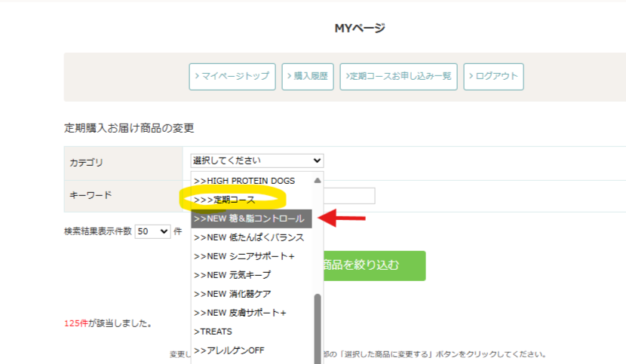Viewport: 626px width, 364px height.
Task: Collapse the カテゴリ select box
Action: point(257,161)
